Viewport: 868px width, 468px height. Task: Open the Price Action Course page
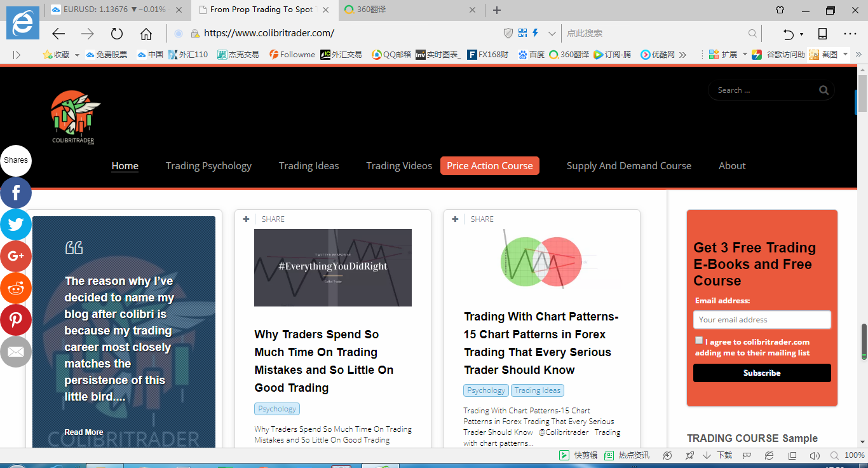(490, 166)
